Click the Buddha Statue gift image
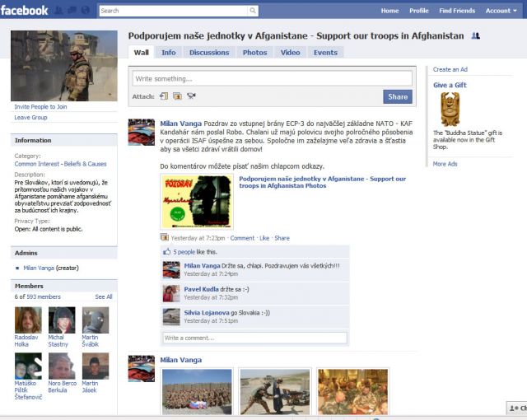The image size is (527, 420). tap(450, 110)
